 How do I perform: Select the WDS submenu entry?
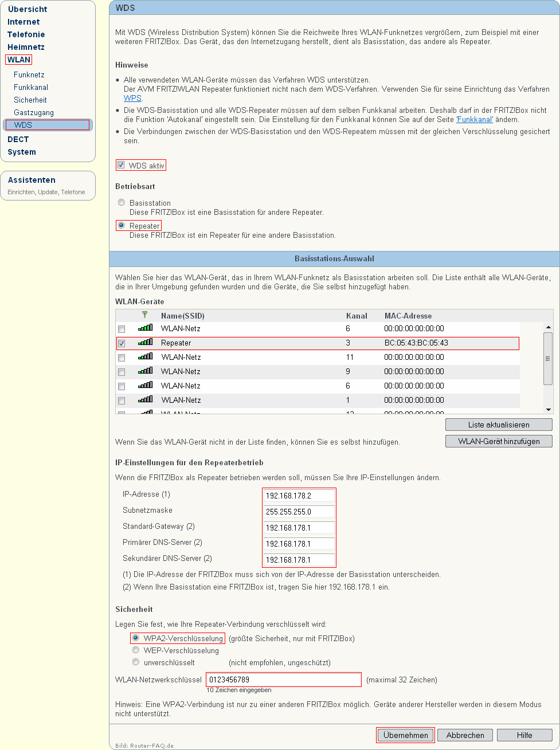[48, 125]
